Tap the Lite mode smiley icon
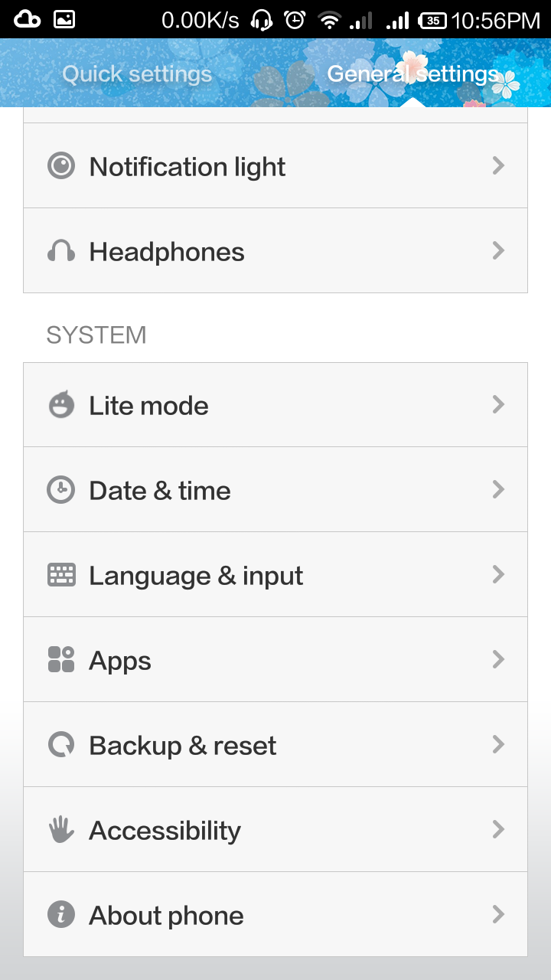 (61, 405)
